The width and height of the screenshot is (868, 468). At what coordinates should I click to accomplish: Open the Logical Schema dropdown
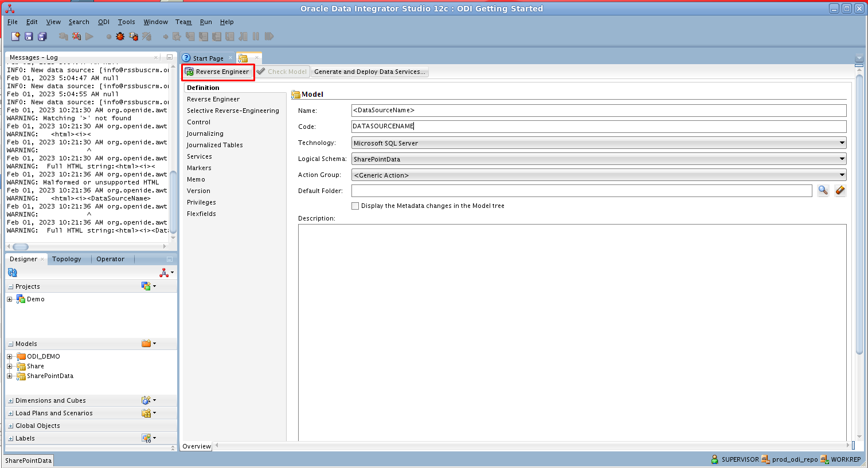tap(599, 159)
